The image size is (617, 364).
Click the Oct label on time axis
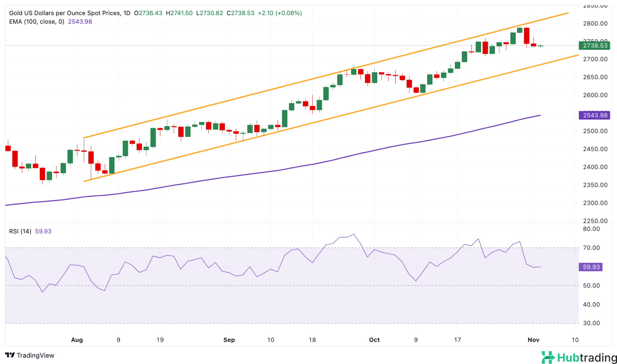click(374, 340)
